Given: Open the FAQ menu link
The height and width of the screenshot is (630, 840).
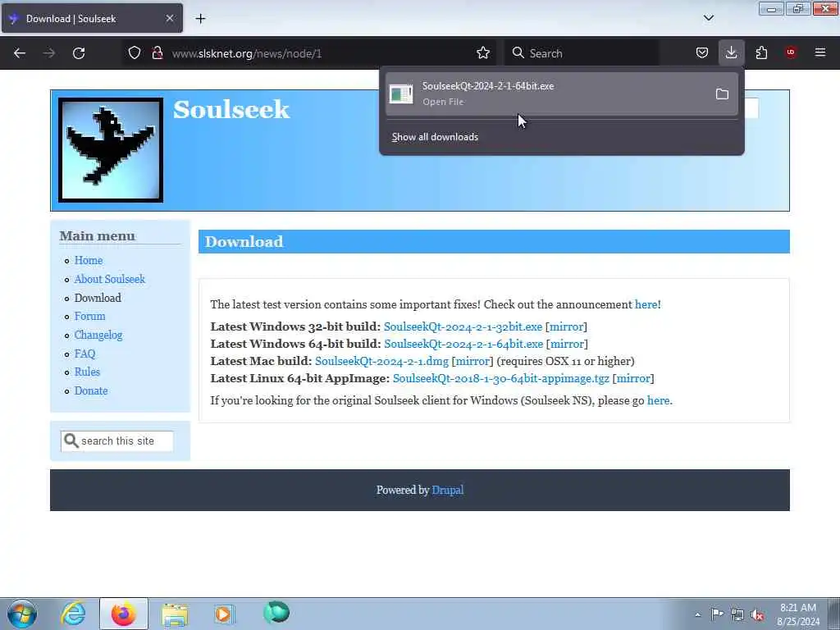Looking at the screenshot, I should (84, 354).
